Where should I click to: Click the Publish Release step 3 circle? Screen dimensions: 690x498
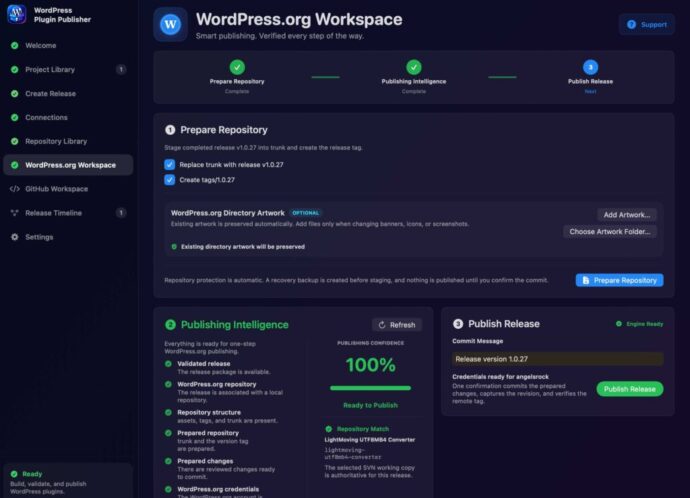(591, 67)
